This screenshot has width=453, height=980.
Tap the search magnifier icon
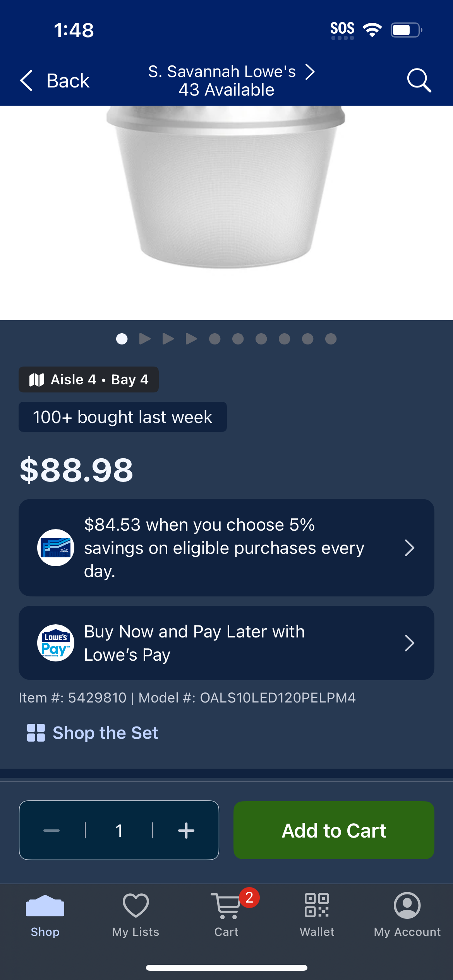tap(419, 81)
